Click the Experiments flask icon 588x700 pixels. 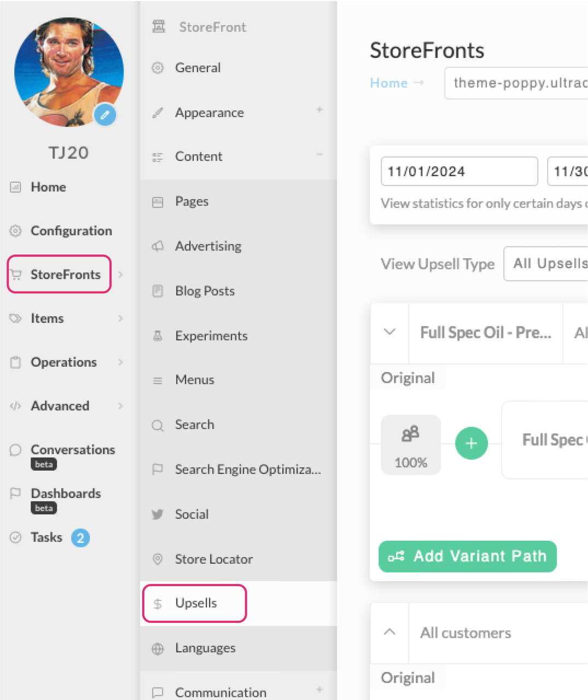158,336
